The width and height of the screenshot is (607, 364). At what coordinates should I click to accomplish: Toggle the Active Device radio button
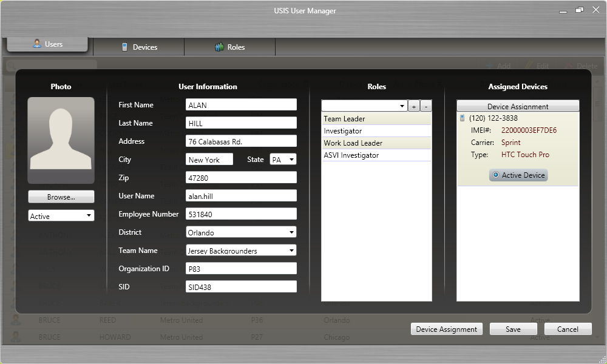tap(496, 175)
